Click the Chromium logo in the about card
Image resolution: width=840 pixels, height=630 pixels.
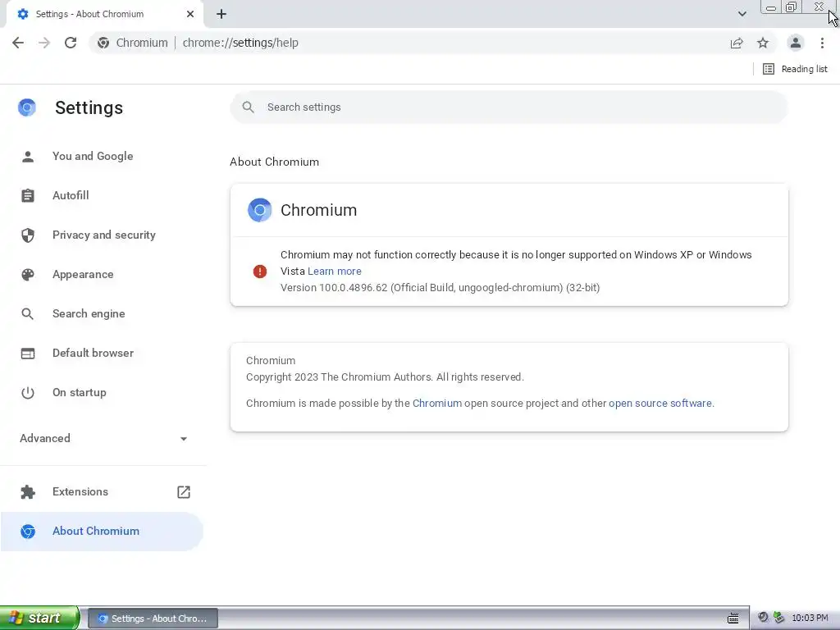coord(260,210)
